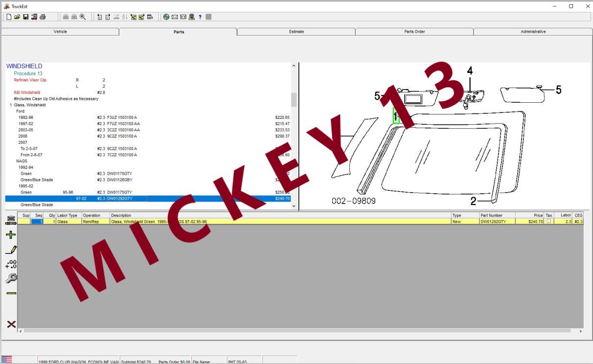Click the 'Labor Type' column header
The image size is (593, 364).
(x=69, y=215)
